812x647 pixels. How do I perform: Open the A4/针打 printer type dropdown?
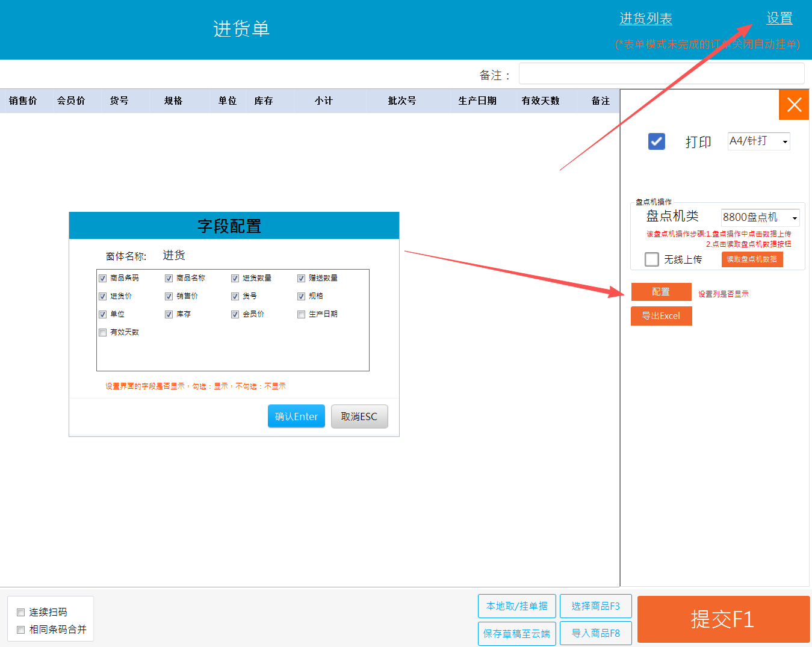758,141
